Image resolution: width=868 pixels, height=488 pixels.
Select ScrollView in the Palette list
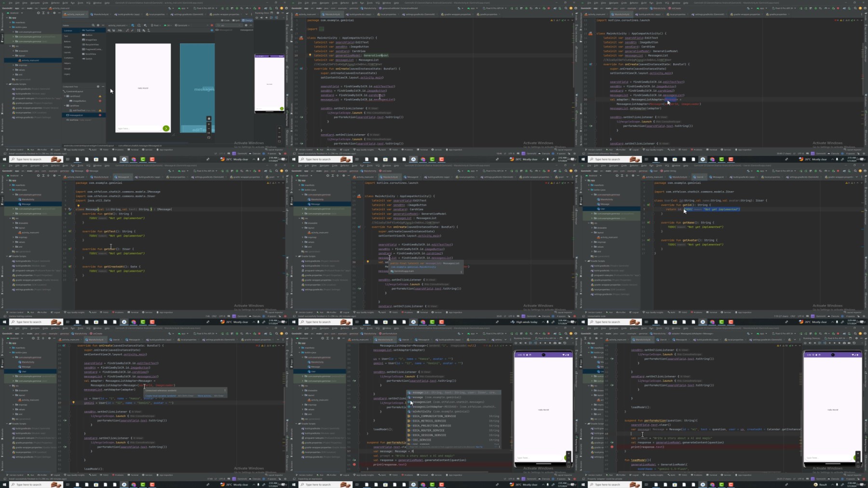(x=89, y=54)
